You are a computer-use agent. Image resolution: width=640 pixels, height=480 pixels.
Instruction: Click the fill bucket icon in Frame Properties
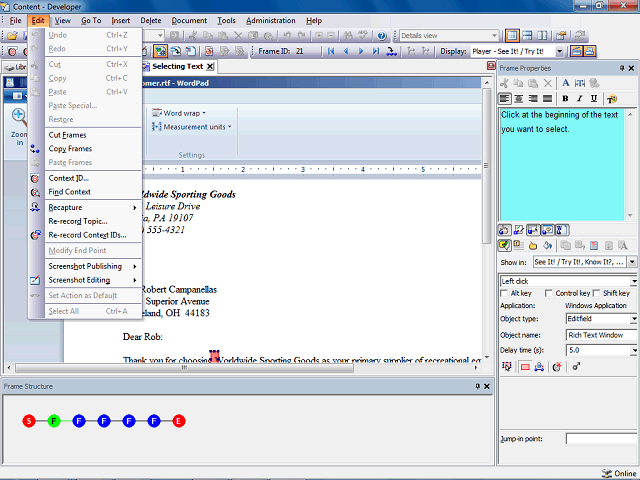coord(547,246)
